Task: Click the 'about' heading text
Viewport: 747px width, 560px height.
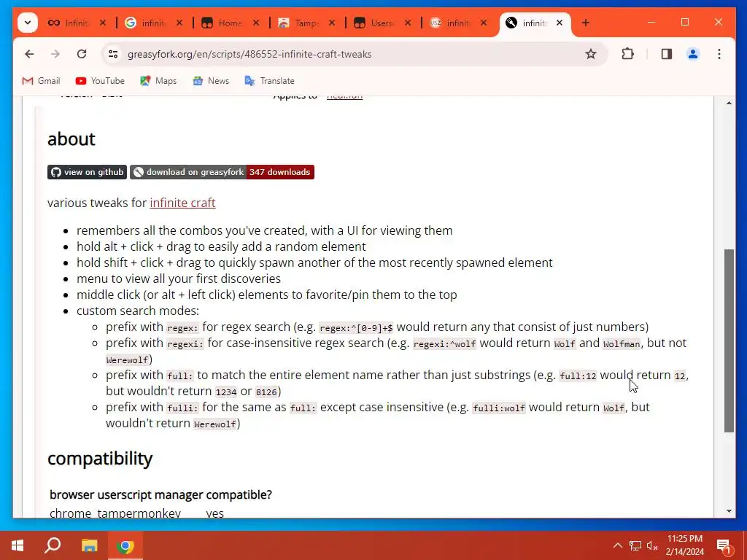Action: [x=71, y=139]
